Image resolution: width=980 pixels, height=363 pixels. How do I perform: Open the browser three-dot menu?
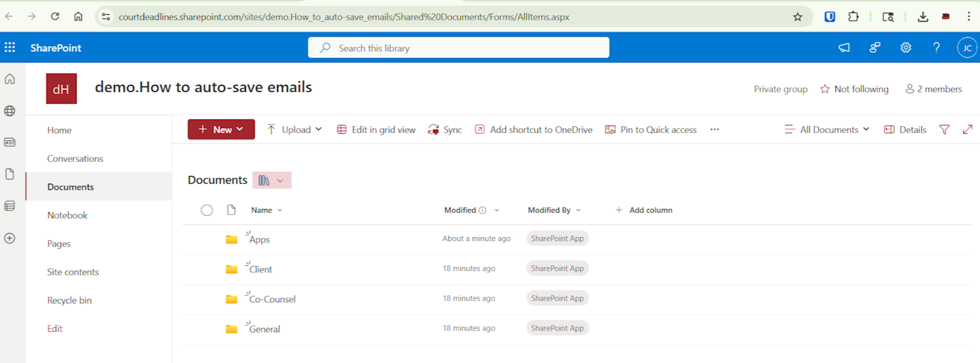click(969, 16)
